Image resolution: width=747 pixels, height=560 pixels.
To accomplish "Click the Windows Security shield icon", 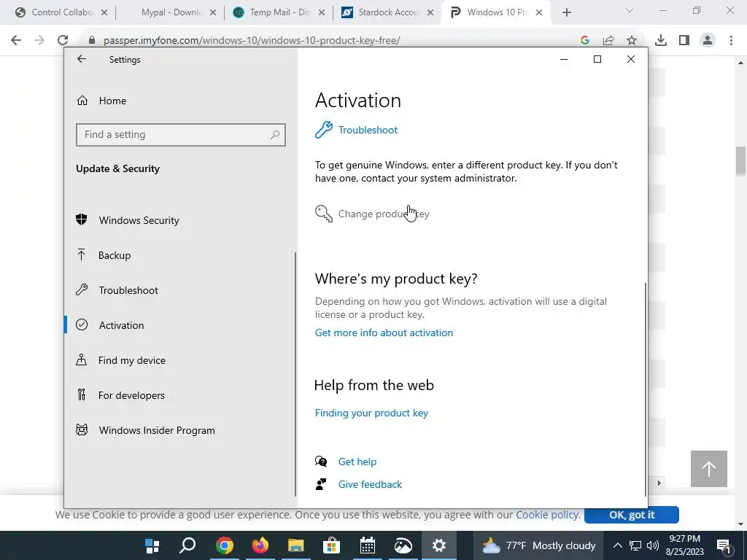I will click(x=82, y=219).
